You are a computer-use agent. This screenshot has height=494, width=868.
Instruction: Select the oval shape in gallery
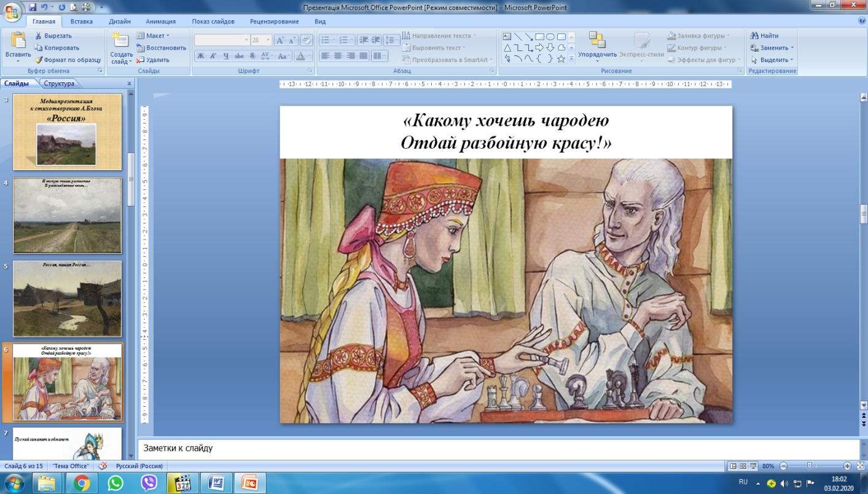(x=550, y=37)
